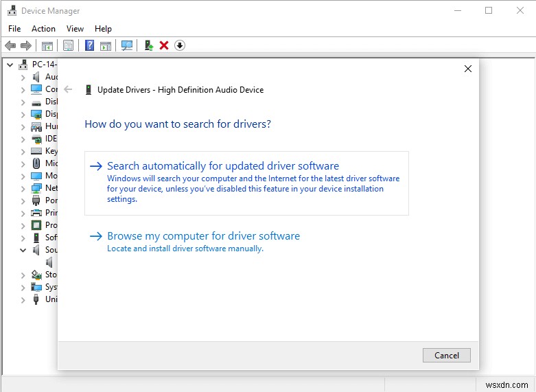Expand the Network adapters tree node

point(23,188)
